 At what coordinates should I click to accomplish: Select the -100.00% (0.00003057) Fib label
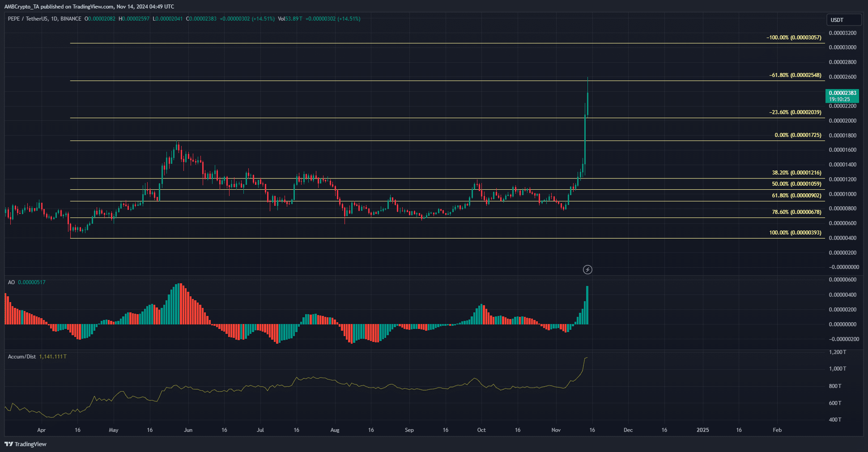coord(794,38)
